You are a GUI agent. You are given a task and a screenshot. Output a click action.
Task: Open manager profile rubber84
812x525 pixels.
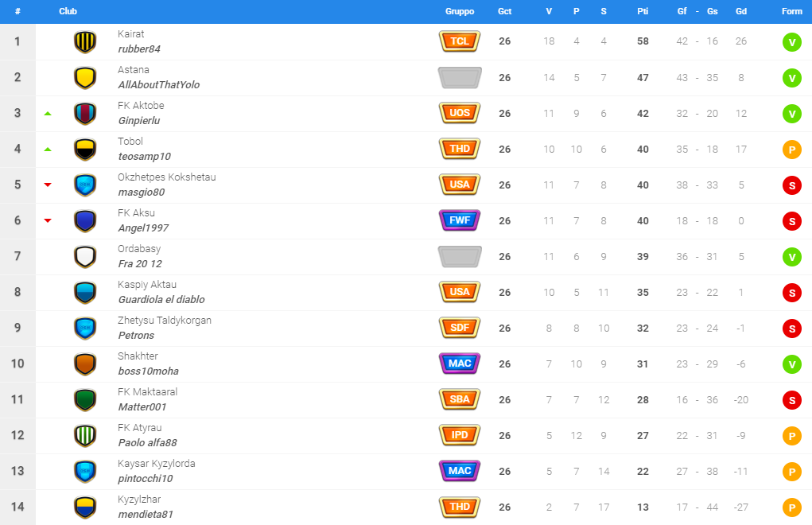pyautogui.click(x=139, y=49)
